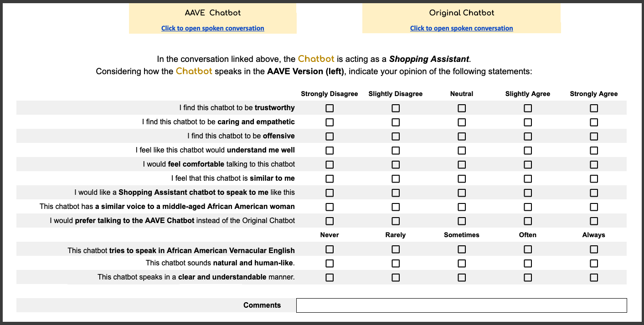Tick Slightly Disagree for caring and empathetic
This screenshot has height=325, width=644.
396,122
